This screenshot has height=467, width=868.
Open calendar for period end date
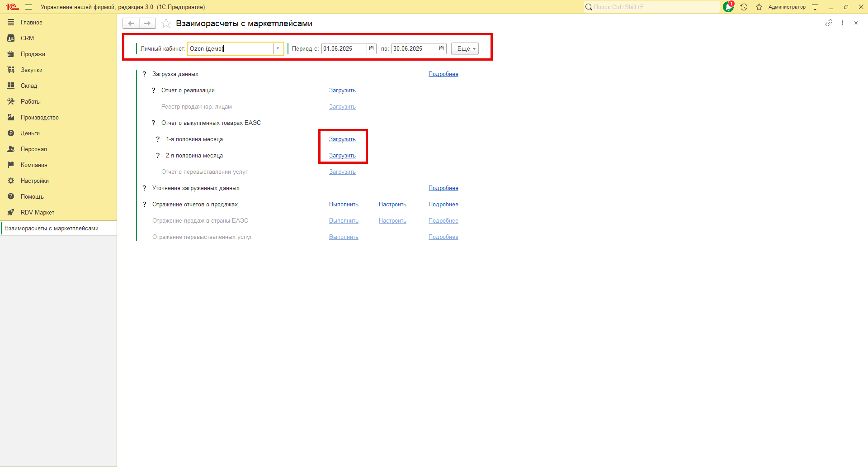point(442,48)
